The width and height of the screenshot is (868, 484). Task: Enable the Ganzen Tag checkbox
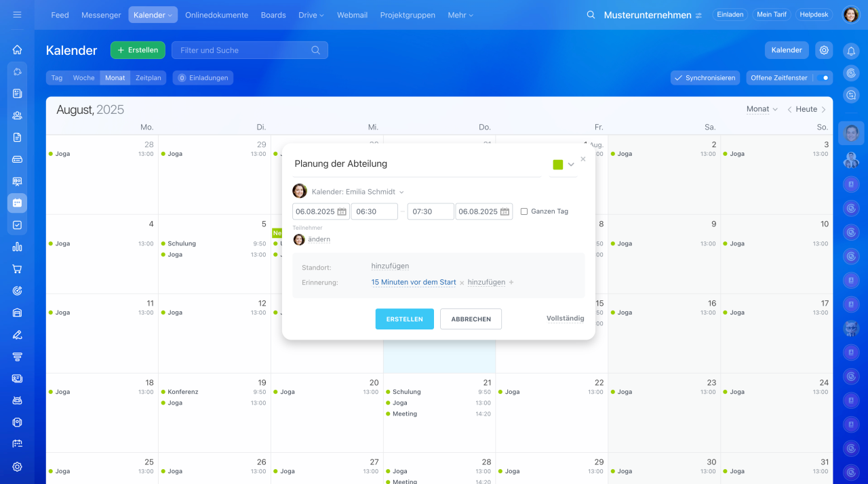tap(524, 211)
